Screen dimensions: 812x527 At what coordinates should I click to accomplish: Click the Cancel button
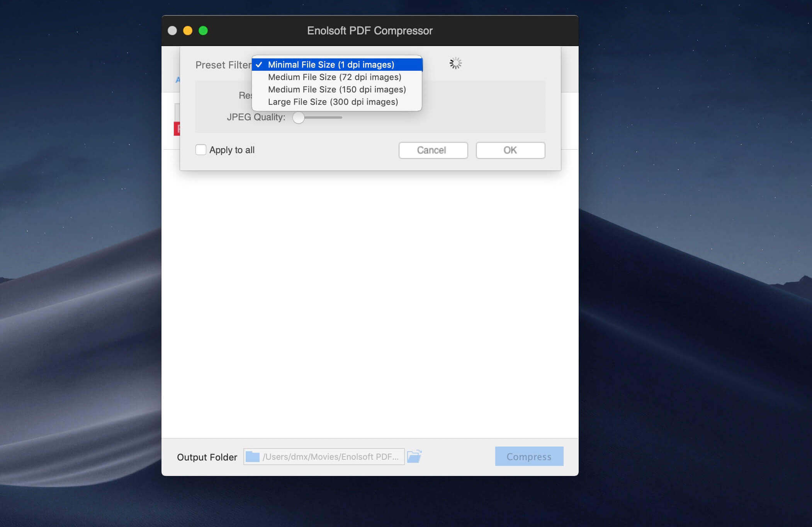(433, 150)
